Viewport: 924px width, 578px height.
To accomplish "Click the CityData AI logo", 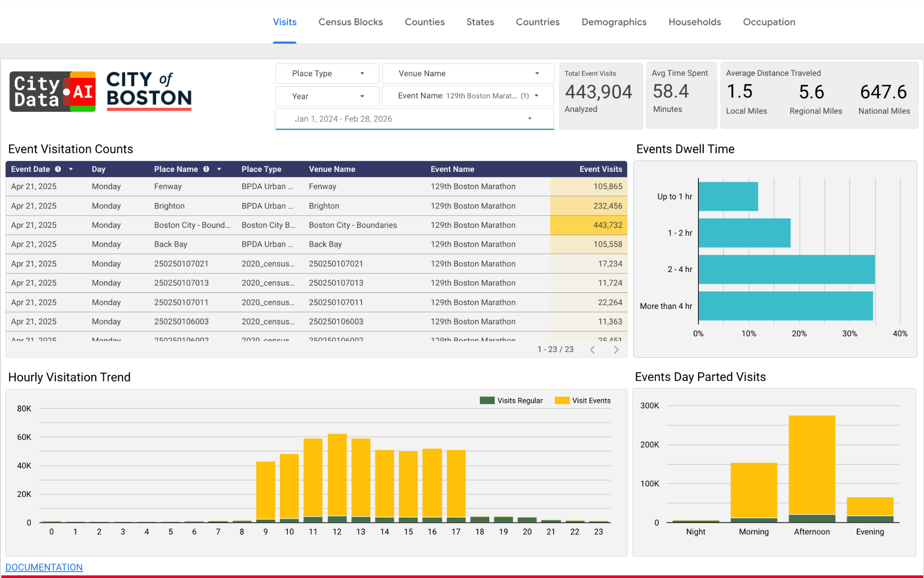I will [x=52, y=92].
